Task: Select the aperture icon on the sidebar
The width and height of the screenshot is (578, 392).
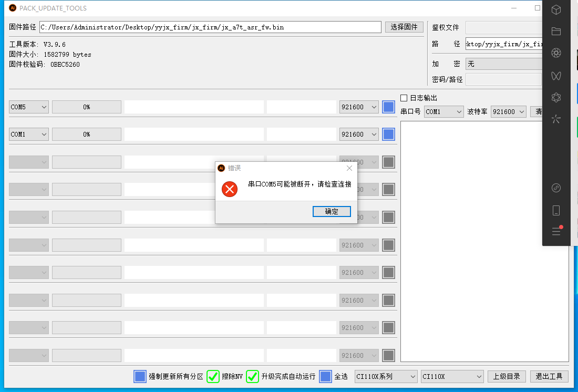Action: pos(556,53)
